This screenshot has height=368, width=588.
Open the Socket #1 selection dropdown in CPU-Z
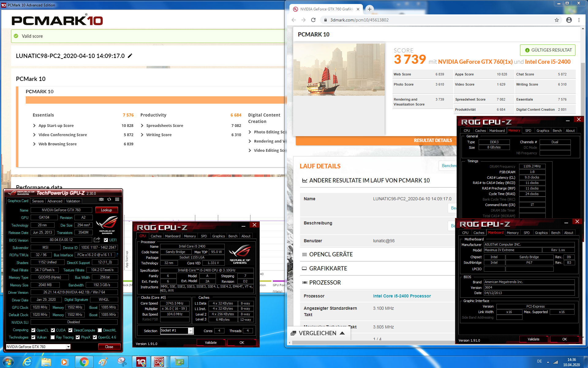click(x=190, y=331)
